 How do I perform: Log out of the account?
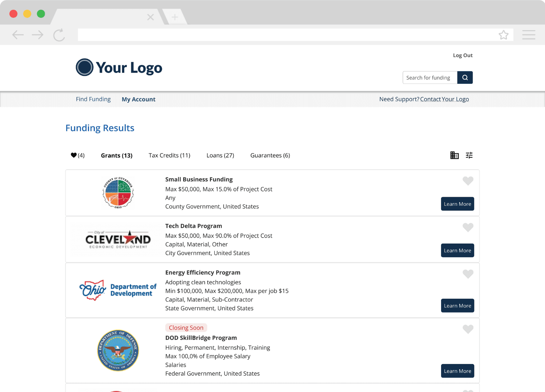(463, 55)
